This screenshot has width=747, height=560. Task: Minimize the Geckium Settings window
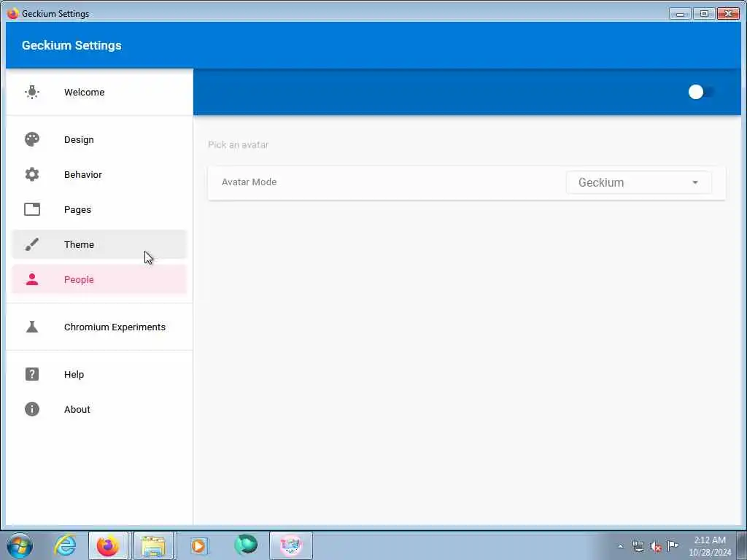pos(680,14)
